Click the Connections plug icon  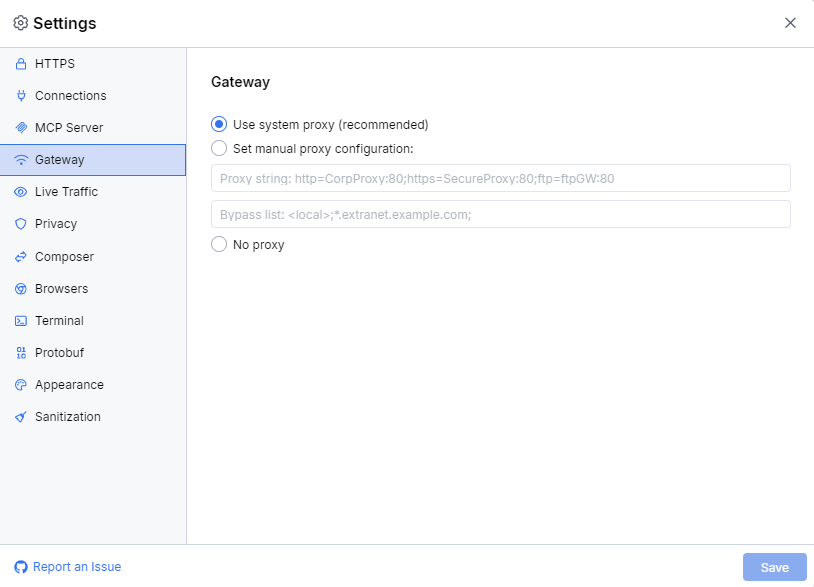click(x=20, y=95)
